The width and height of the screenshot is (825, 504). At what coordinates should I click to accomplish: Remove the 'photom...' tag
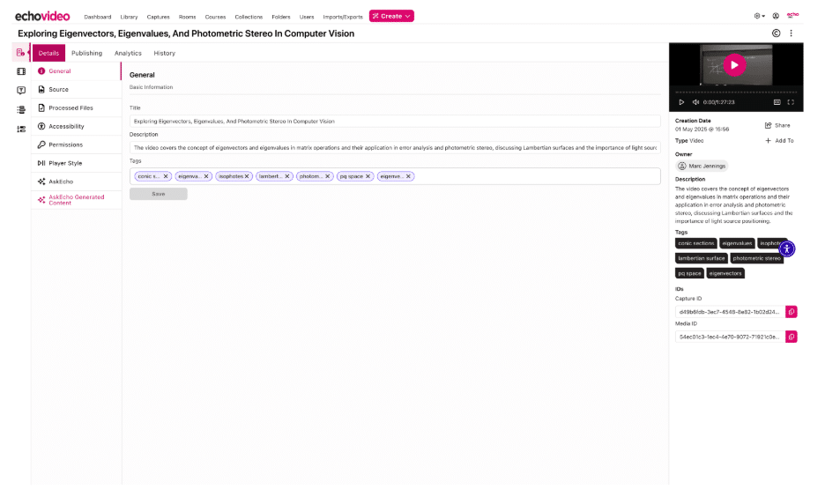327,176
